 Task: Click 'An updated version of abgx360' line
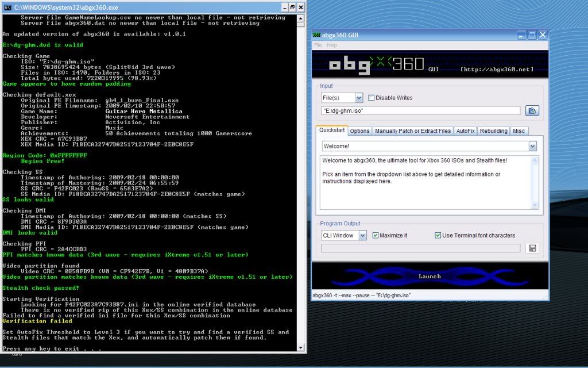pyautogui.click(x=94, y=34)
